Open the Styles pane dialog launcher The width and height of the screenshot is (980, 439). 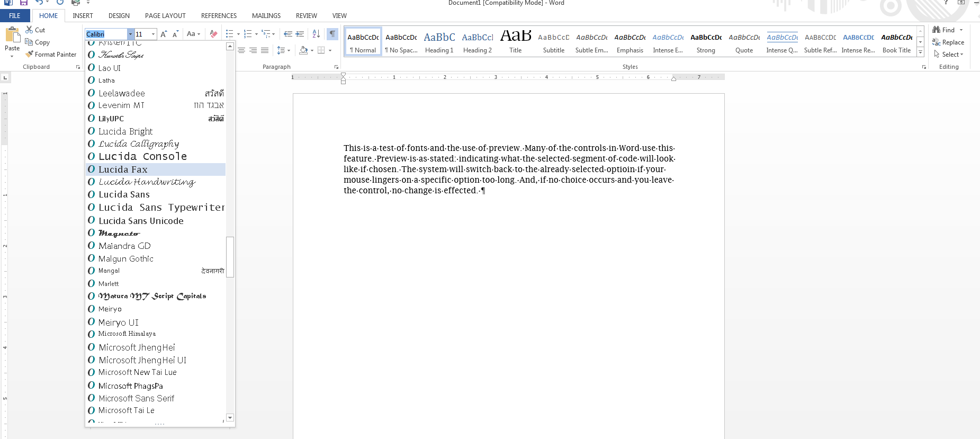(924, 67)
